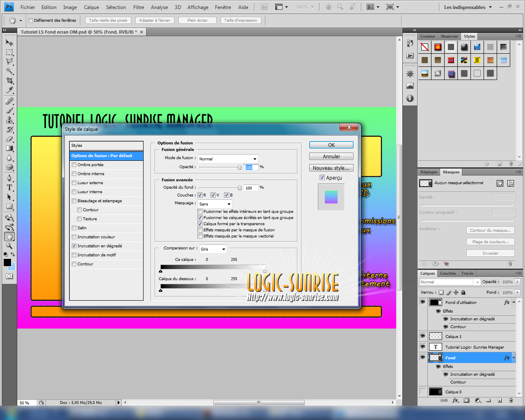Enable Ombre portée checkbox
The width and height of the screenshot is (525, 420).
pyautogui.click(x=74, y=165)
